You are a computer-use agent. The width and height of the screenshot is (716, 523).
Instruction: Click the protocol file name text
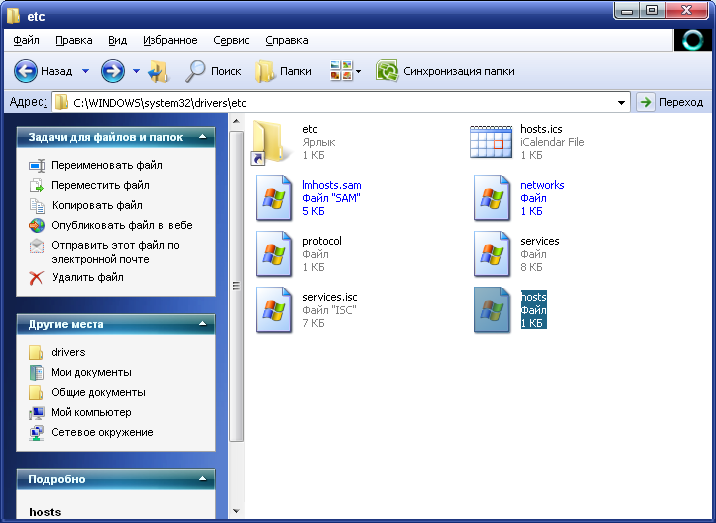pos(321,241)
